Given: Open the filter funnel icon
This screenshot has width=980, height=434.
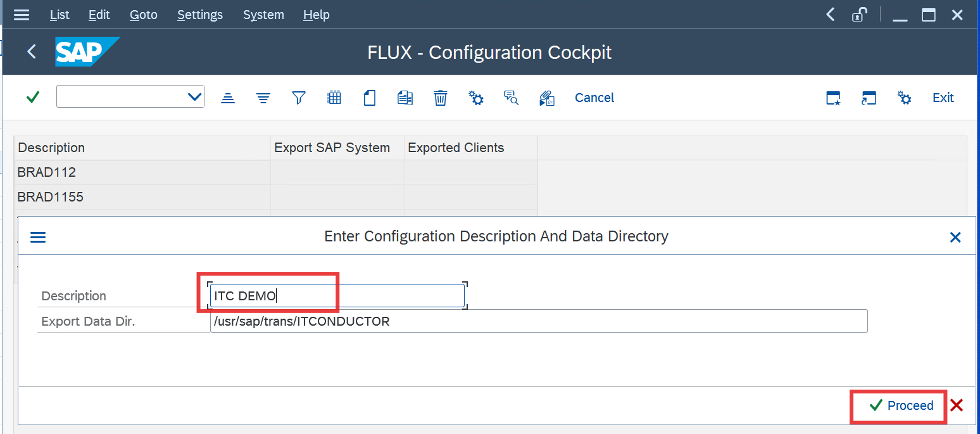Looking at the screenshot, I should coord(299,98).
